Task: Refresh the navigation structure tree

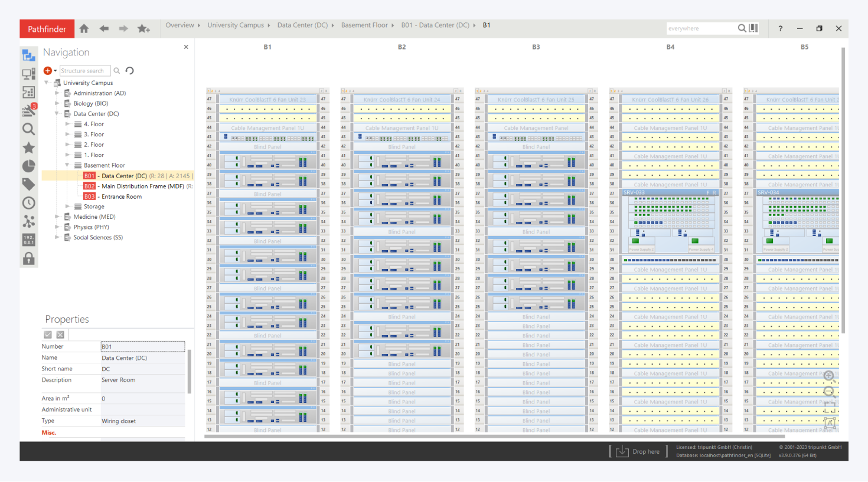Action: [130, 71]
